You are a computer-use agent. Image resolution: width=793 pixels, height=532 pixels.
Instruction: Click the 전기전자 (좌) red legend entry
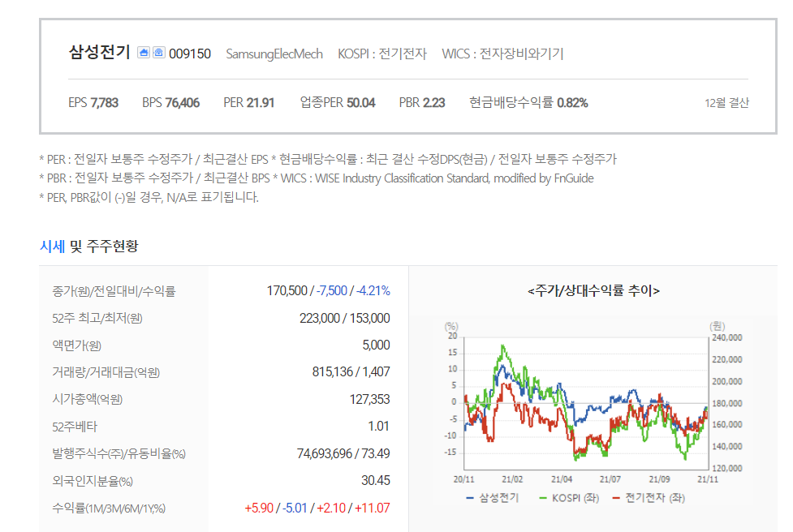point(649,498)
